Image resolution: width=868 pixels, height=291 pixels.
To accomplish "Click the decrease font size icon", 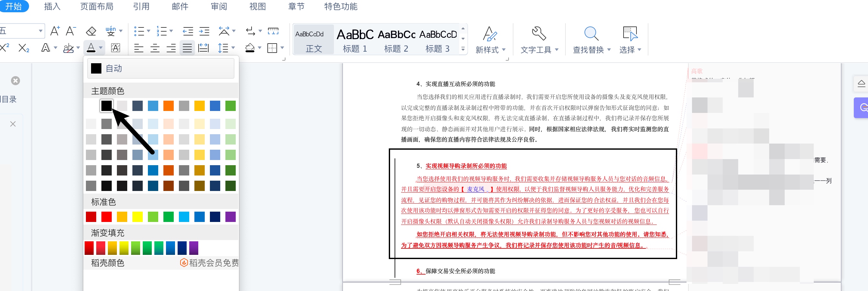I will [70, 31].
